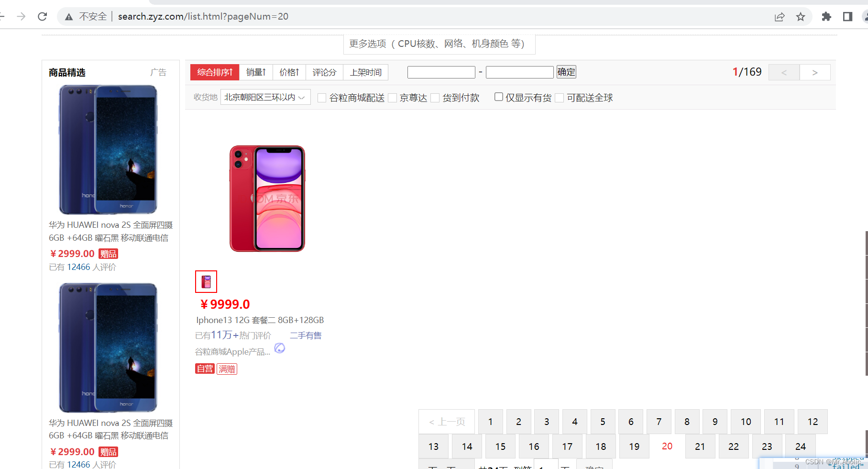Open first 华为 HUAWEI nova 2S ad title

110,231
